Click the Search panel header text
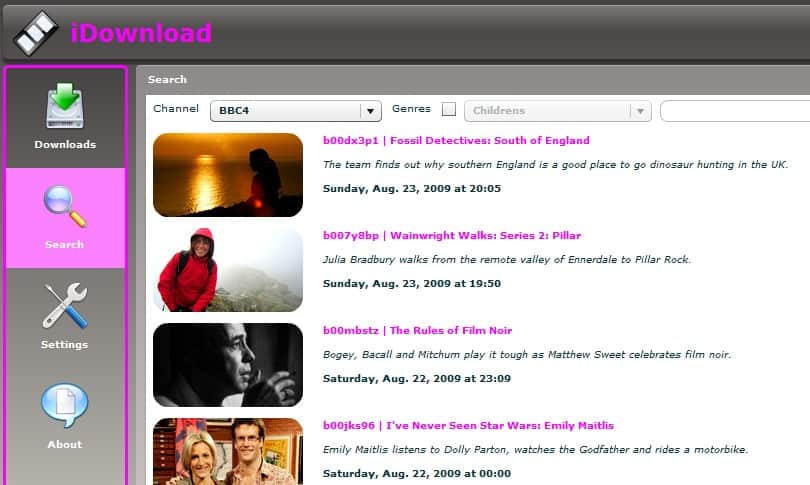The height and width of the screenshot is (485, 810). point(167,80)
